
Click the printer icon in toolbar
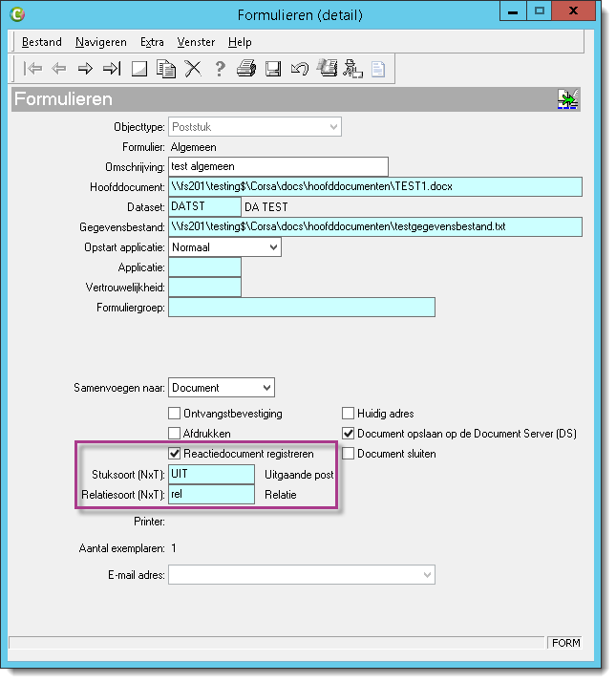(246, 69)
